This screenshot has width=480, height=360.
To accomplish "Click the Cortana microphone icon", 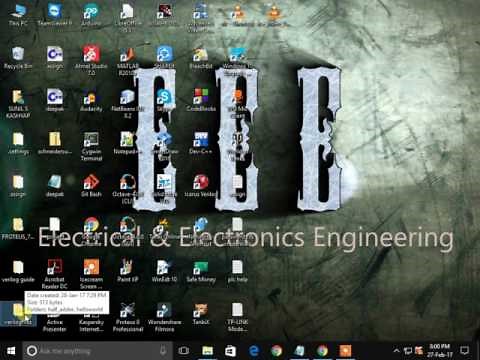I will point(163,351).
